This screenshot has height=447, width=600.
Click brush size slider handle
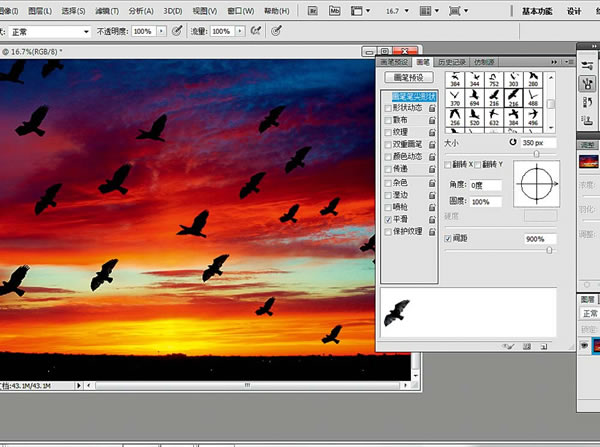pyautogui.click(x=536, y=153)
